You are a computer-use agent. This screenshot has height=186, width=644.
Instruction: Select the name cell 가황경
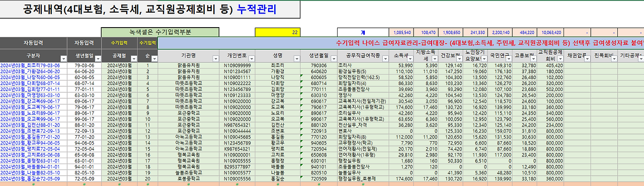pyautogui.click(x=278, y=71)
